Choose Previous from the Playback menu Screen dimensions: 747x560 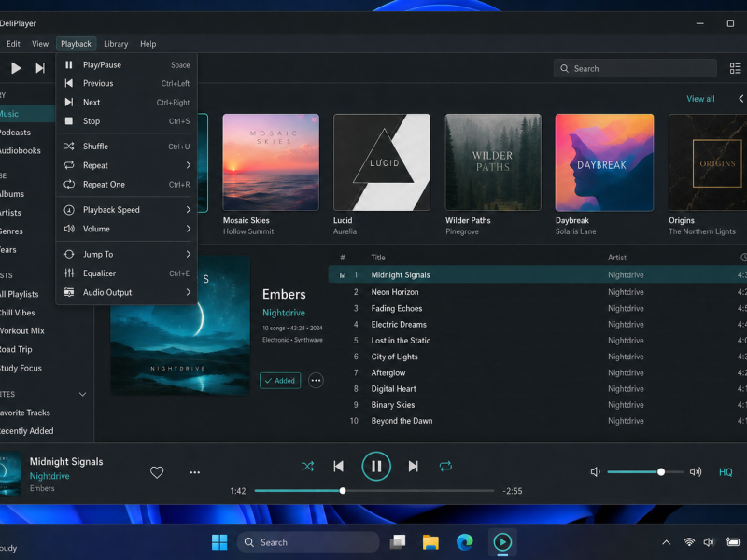(127, 83)
